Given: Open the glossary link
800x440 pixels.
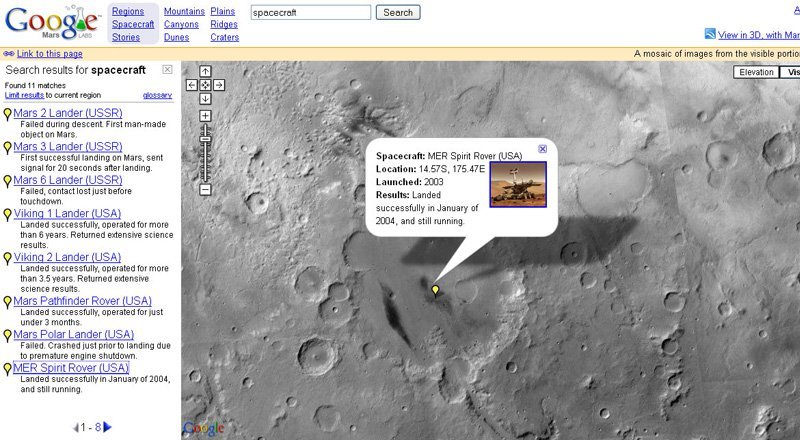Looking at the screenshot, I should coord(157,95).
